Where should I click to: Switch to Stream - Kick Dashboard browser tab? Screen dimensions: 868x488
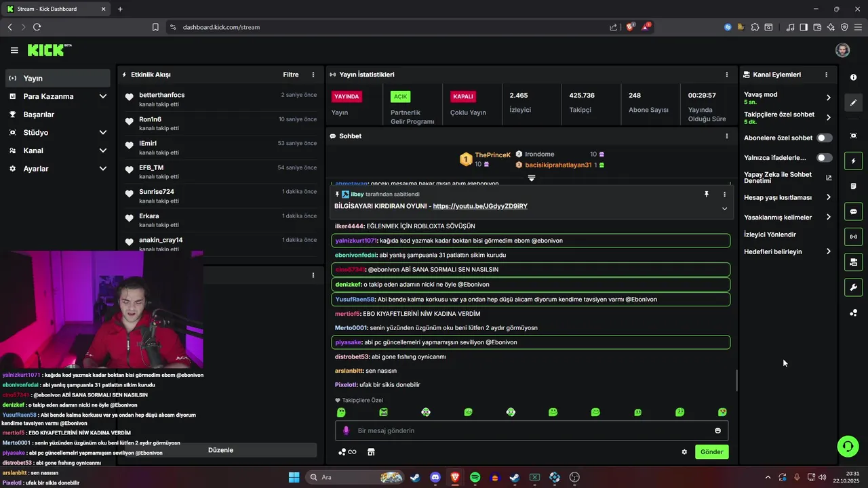(56, 9)
